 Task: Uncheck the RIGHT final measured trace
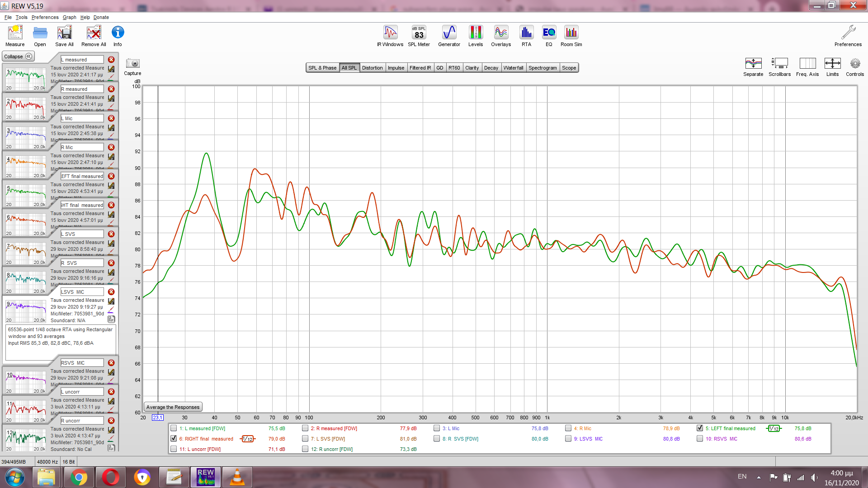click(174, 439)
